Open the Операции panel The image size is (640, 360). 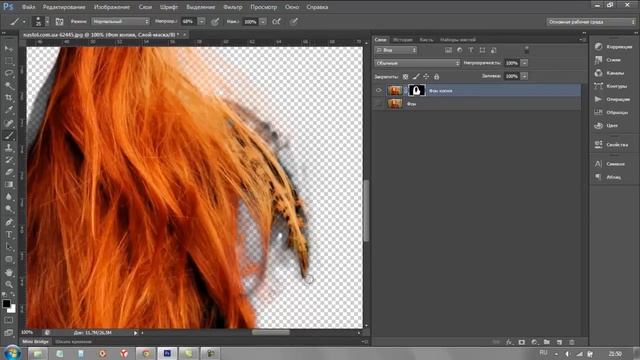click(612, 99)
